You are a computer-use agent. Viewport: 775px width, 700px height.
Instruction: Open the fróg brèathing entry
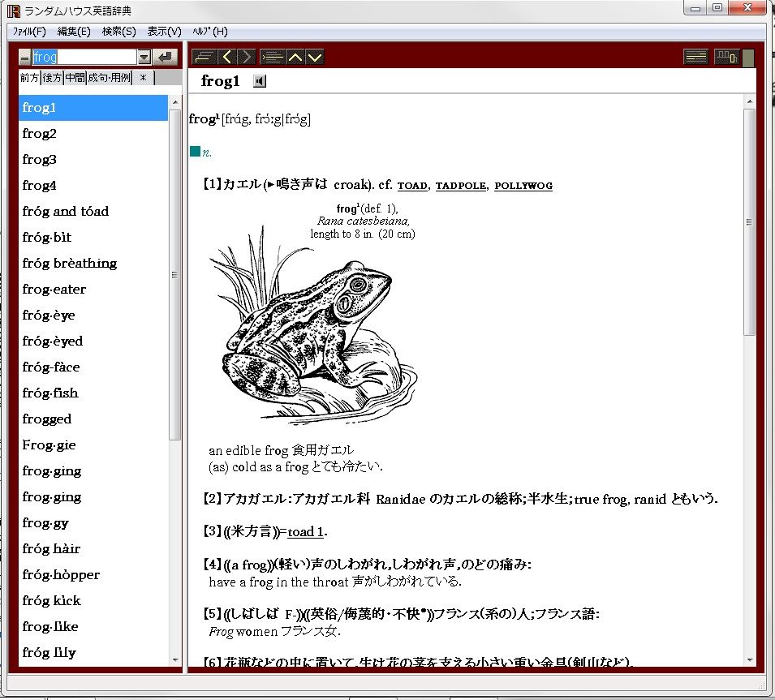[x=93, y=264]
